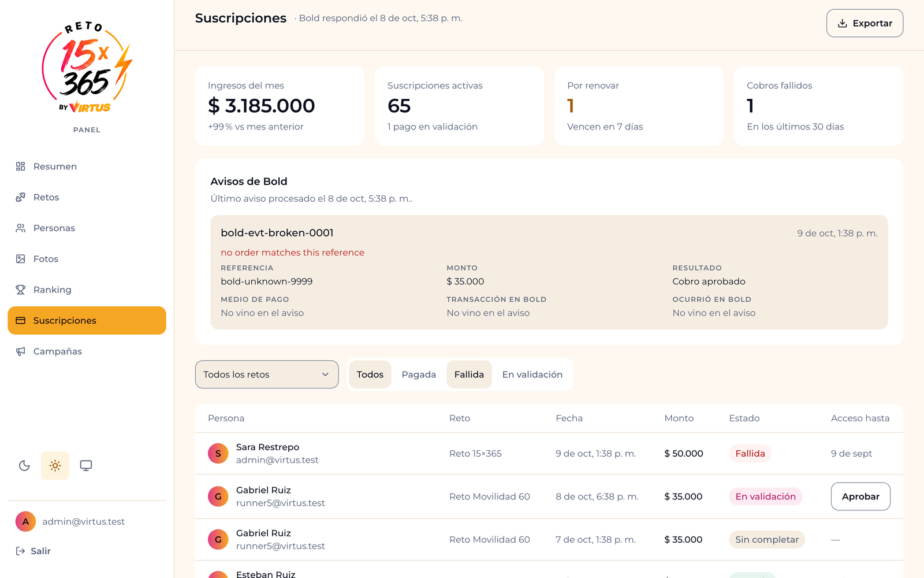Click the 'no order matches this reference' error
924x578 pixels.
(x=292, y=253)
